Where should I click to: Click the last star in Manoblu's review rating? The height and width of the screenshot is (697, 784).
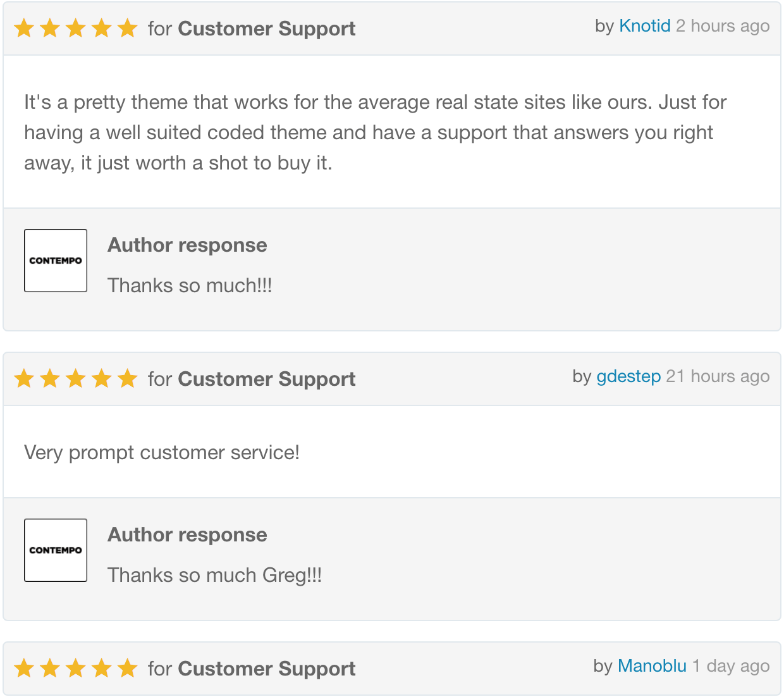[x=127, y=669]
